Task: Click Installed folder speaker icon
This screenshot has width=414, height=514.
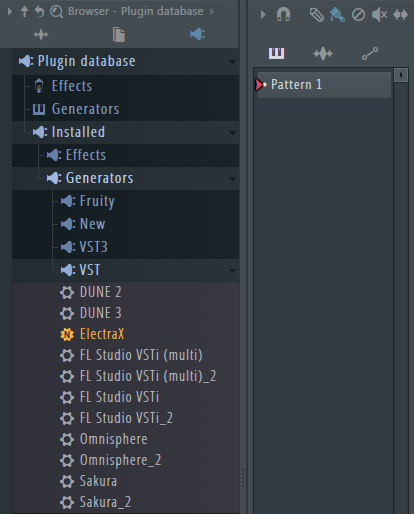Action: pos(40,132)
